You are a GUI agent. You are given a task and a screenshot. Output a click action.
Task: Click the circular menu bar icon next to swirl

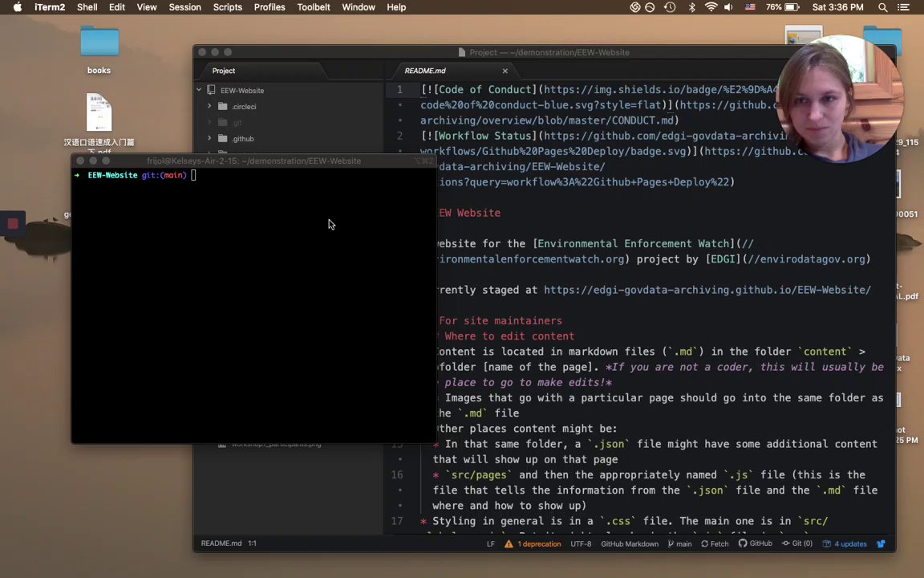point(650,7)
